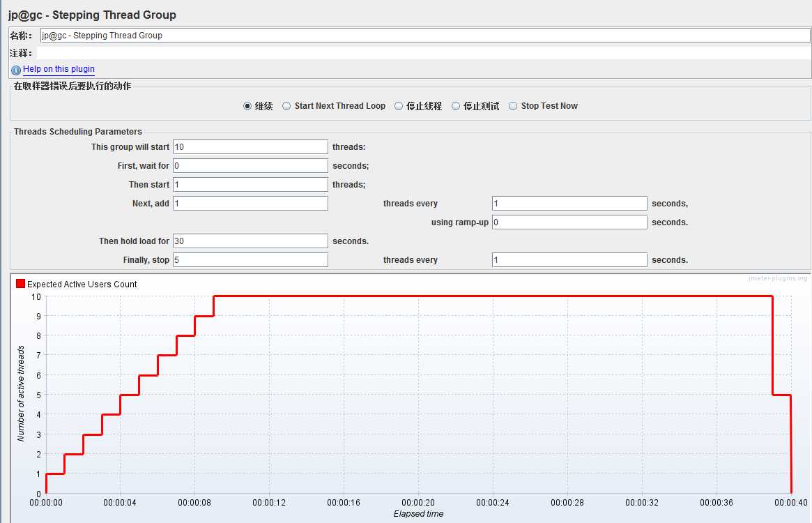Open the Help on this plugin link
This screenshot has height=523, width=812.
coord(59,69)
